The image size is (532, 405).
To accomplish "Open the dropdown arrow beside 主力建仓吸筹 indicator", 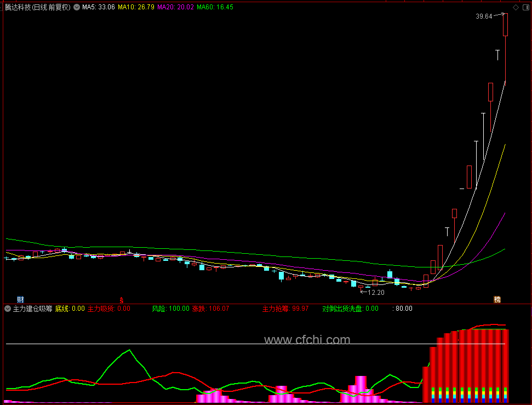I will tap(8, 309).
